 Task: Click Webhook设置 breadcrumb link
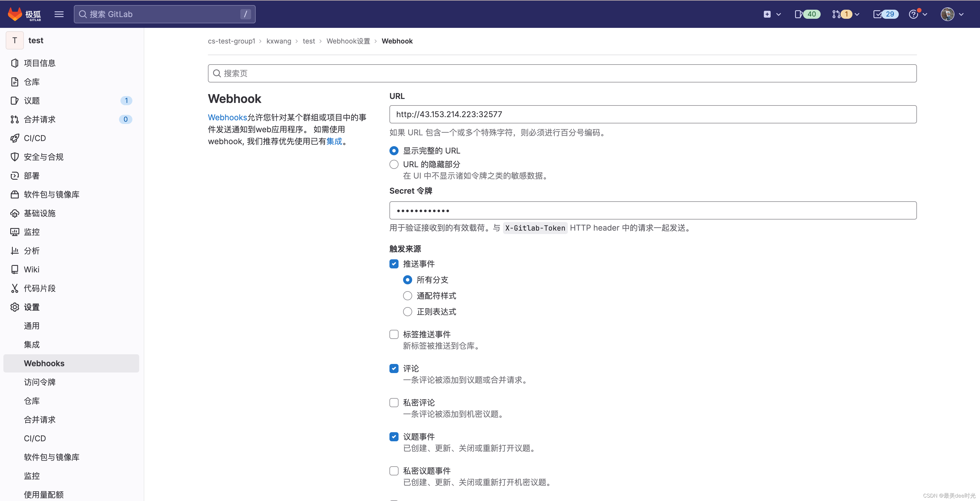pos(348,41)
